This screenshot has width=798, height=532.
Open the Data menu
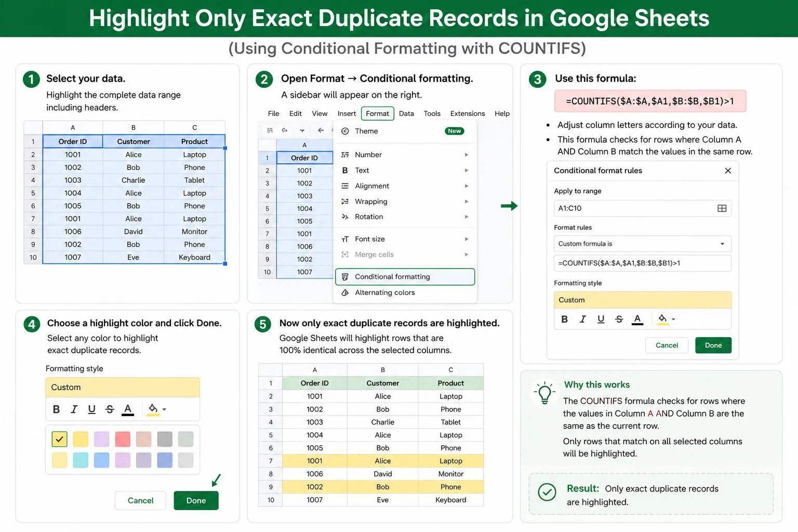coord(407,114)
